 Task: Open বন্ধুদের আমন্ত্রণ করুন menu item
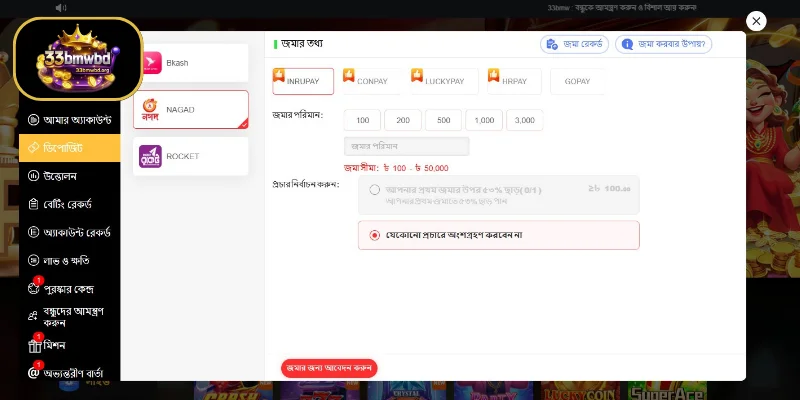coord(69,316)
